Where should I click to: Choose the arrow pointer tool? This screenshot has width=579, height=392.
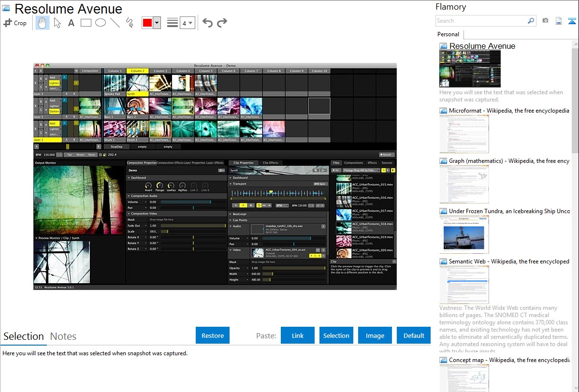tap(57, 23)
